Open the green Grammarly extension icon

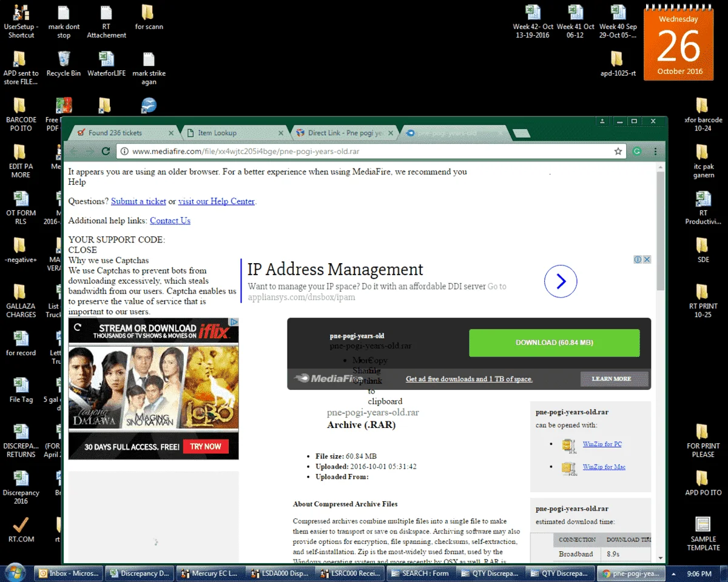[x=637, y=152]
